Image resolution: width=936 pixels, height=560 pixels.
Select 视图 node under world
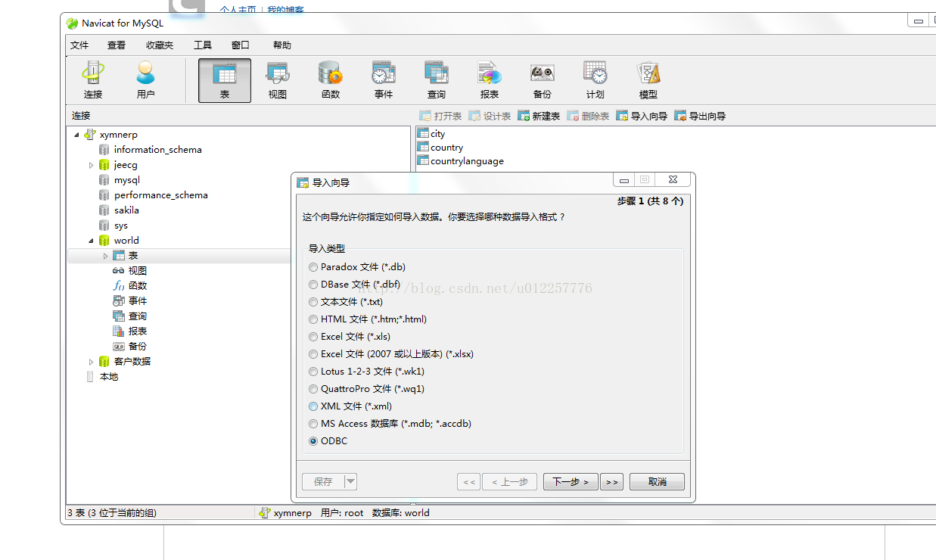pyautogui.click(x=129, y=271)
